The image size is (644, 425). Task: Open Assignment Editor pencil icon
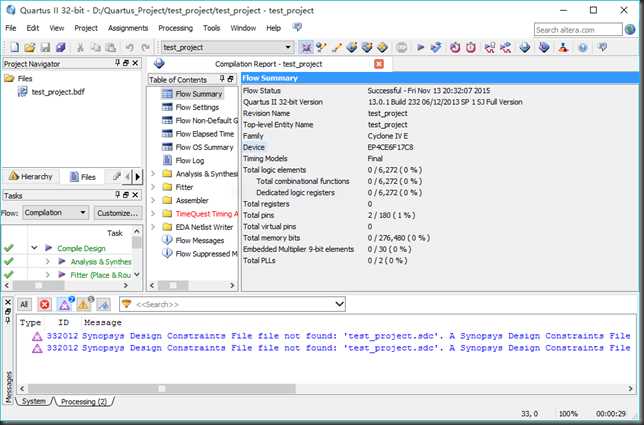(336, 47)
